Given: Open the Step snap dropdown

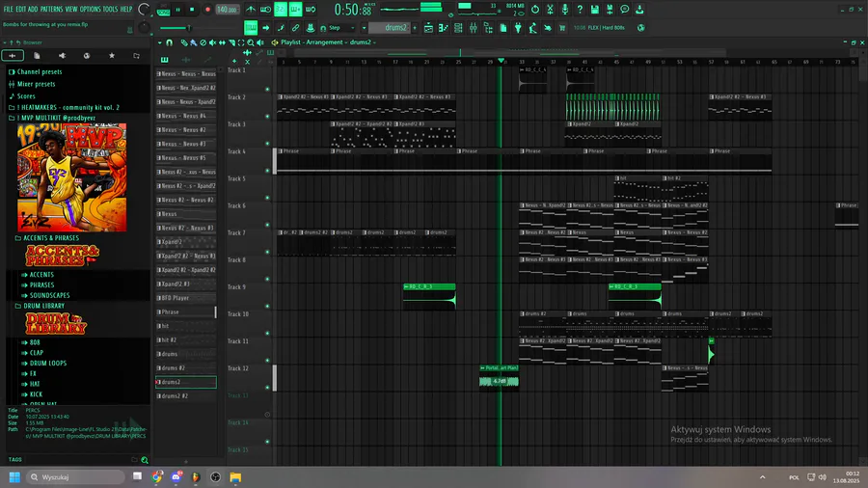Looking at the screenshot, I should click(x=340, y=28).
